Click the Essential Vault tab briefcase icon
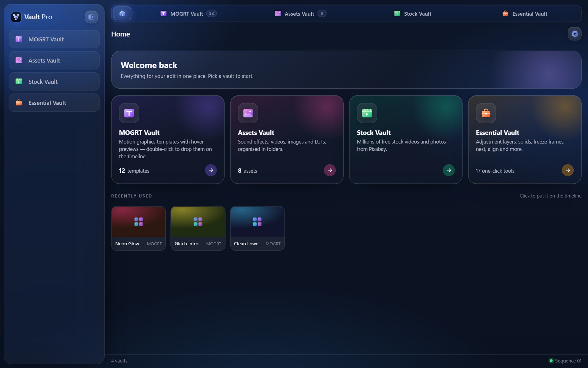 point(505,13)
